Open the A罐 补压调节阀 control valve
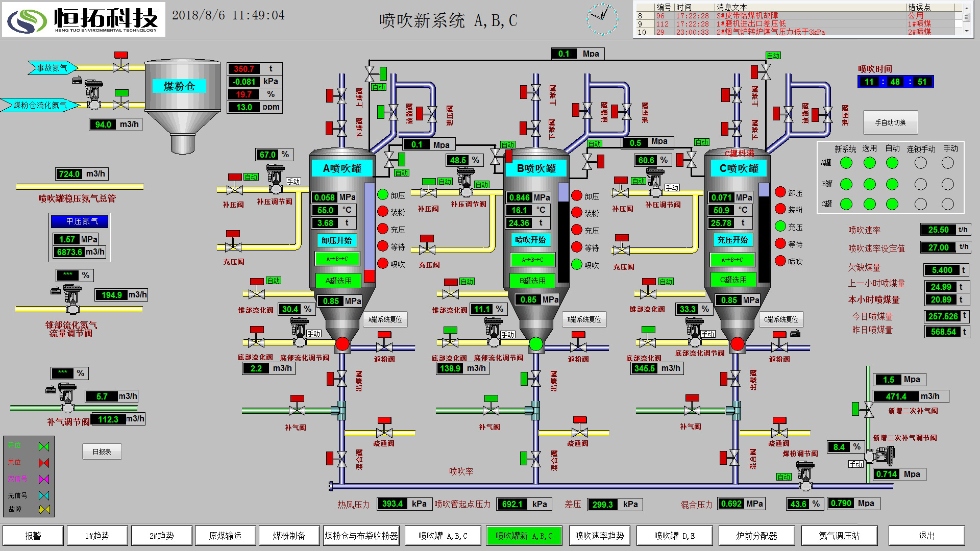The width and height of the screenshot is (980, 551). coord(276,180)
